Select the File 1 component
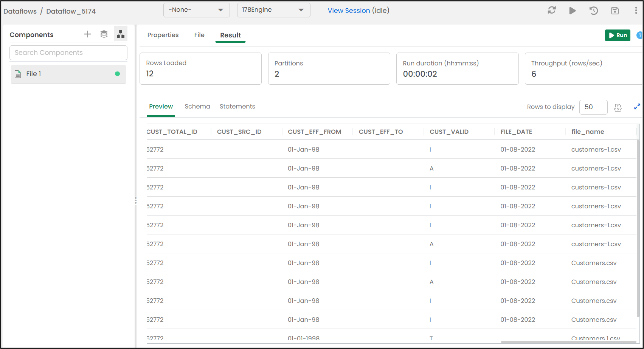The image size is (644, 349). pos(68,74)
